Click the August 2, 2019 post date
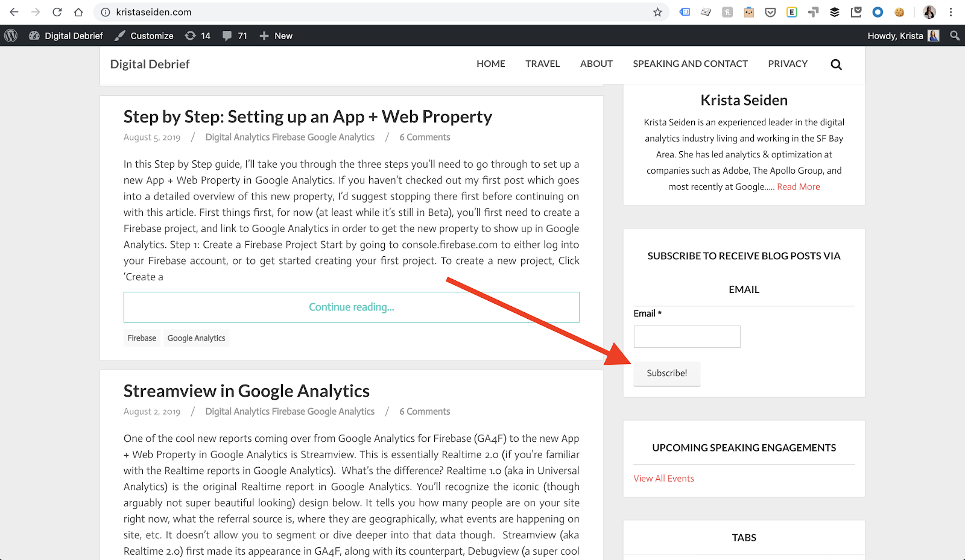The width and height of the screenshot is (965, 560). point(152,411)
